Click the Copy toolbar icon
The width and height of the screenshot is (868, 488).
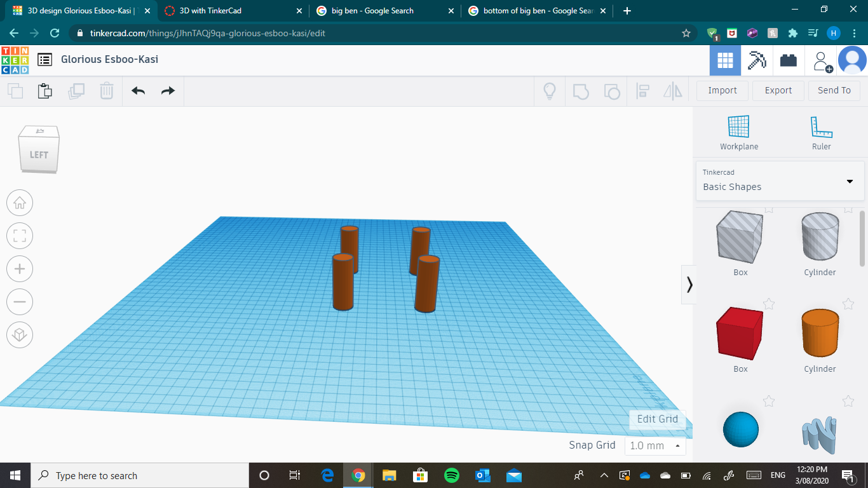[x=15, y=91]
